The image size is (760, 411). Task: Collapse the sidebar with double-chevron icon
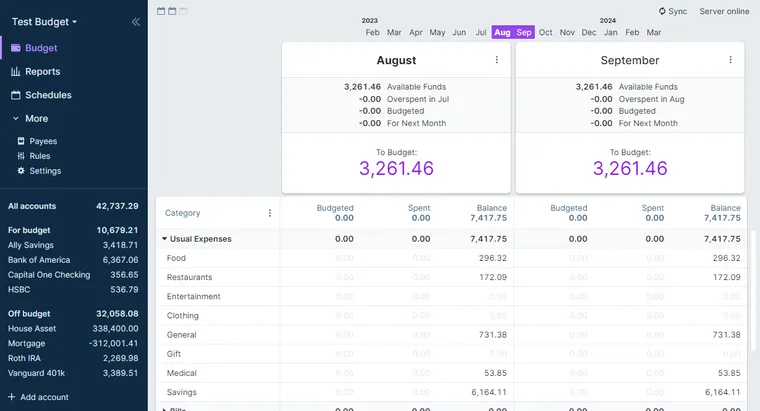(136, 22)
